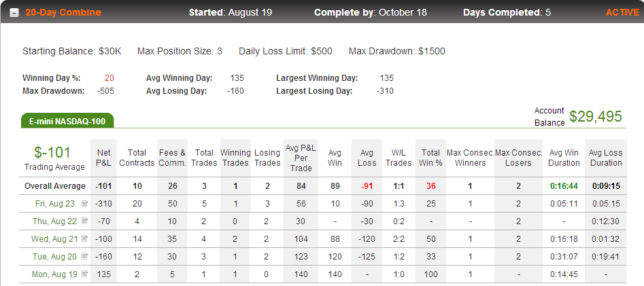Select the Net P&L column header
The width and height of the screenshot is (644, 286).
104,158
